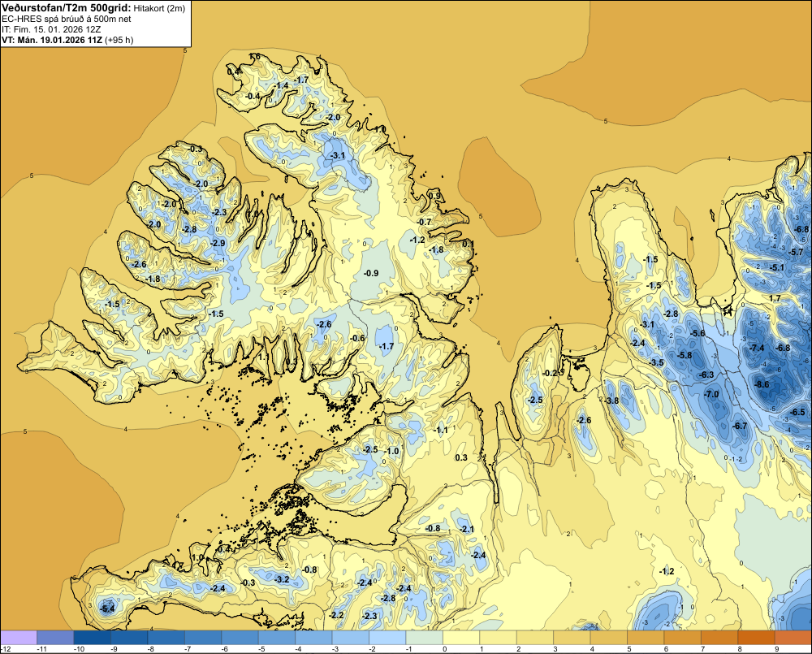Click the scale swatch between -11 and -10
Screen dimensions: 812x654
point(55,638)
